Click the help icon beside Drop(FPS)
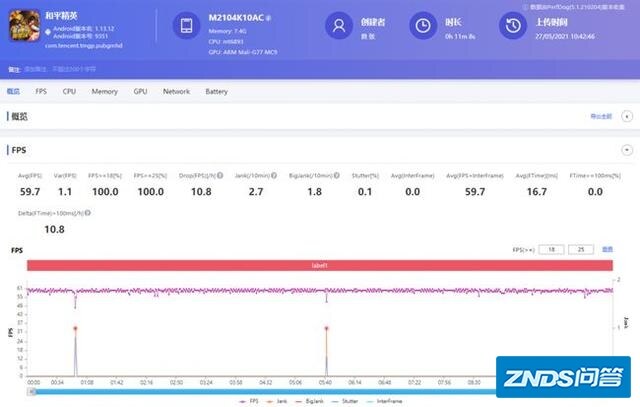The width and height of the screenshot is (640, 407). tap(220, 175)
